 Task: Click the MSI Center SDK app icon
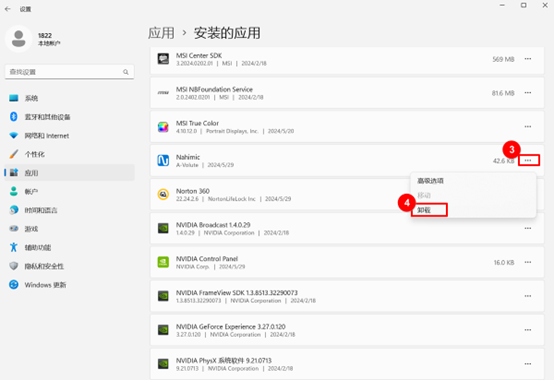click(163, 59)
